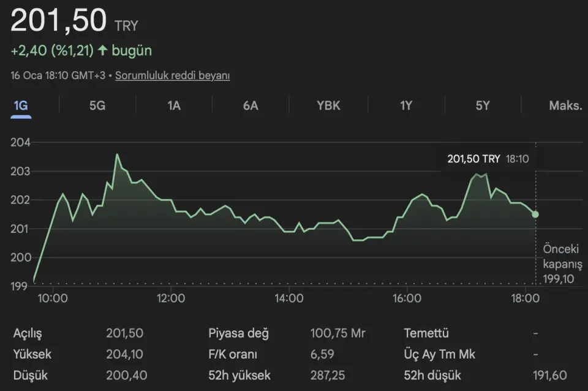Click the large 201,50 TRY price heading

pos(59,21)
